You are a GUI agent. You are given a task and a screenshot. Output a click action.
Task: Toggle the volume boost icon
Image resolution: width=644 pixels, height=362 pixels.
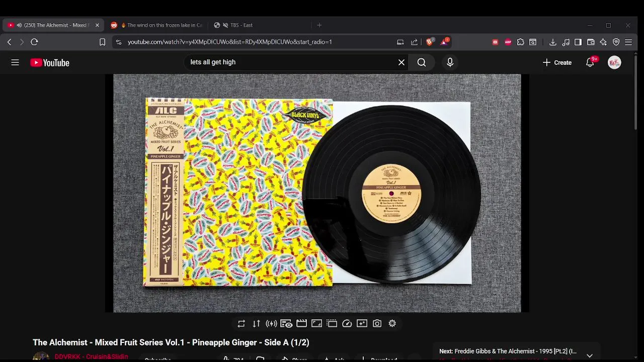[271, 324]
